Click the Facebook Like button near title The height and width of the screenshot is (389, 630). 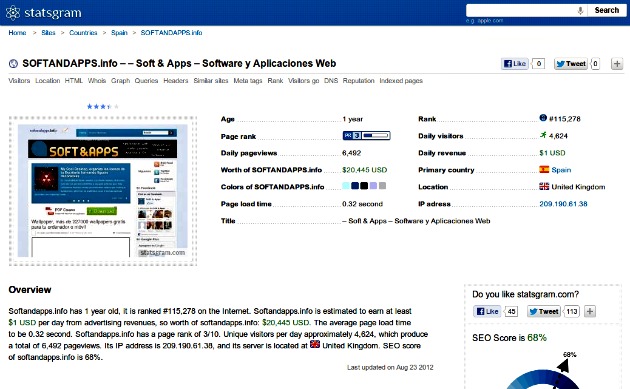515,63
